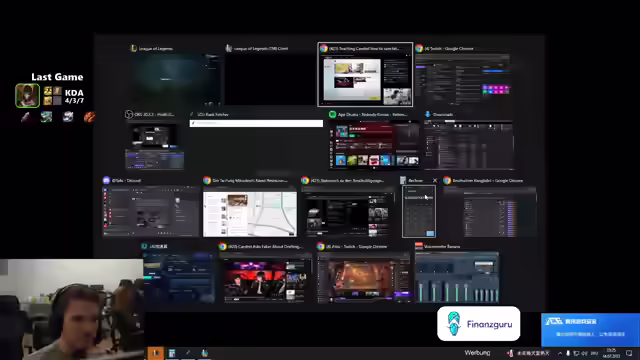The image size is (640, 360).
Task: Open the pen icon in the taskbar
Action: [x=188, y=353]
